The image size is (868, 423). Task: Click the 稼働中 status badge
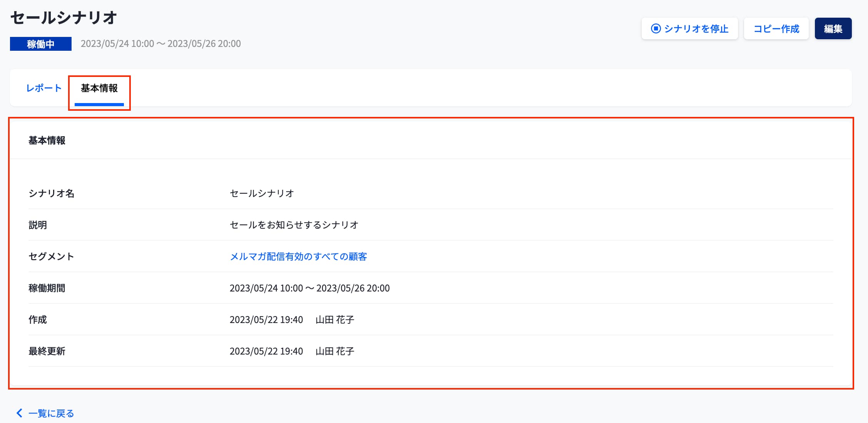pyautogui.click(x=41, y=44)
